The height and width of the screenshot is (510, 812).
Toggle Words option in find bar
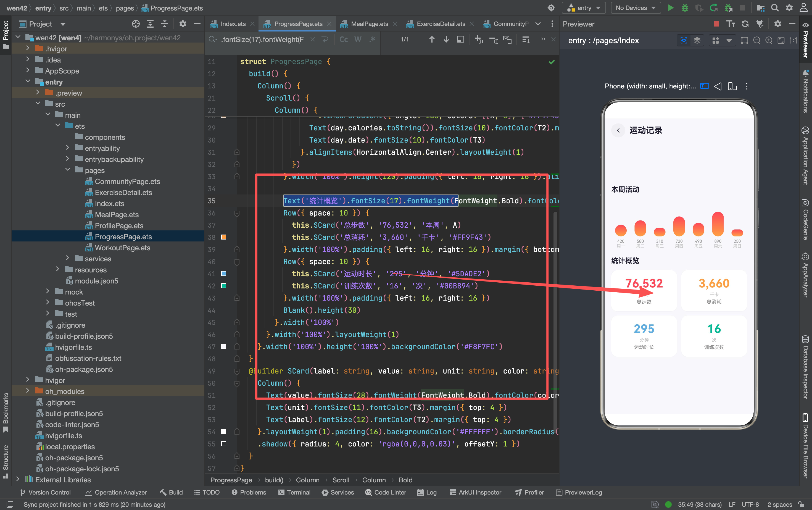coord(358,40)
